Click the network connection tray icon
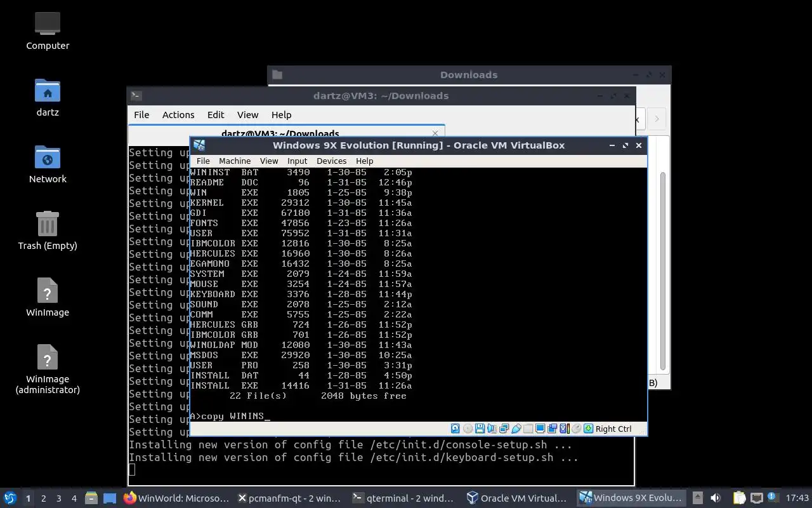812x508 pixels. click(756, 498)
